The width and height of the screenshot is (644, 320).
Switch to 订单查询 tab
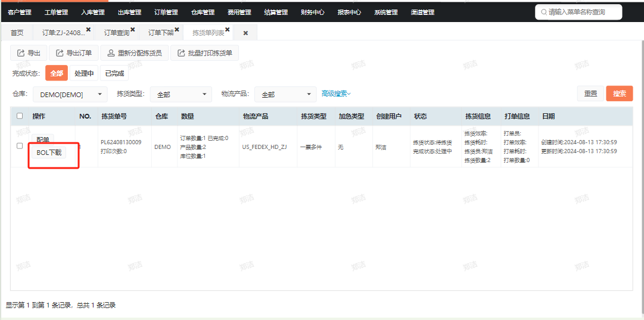click(117, 33)
